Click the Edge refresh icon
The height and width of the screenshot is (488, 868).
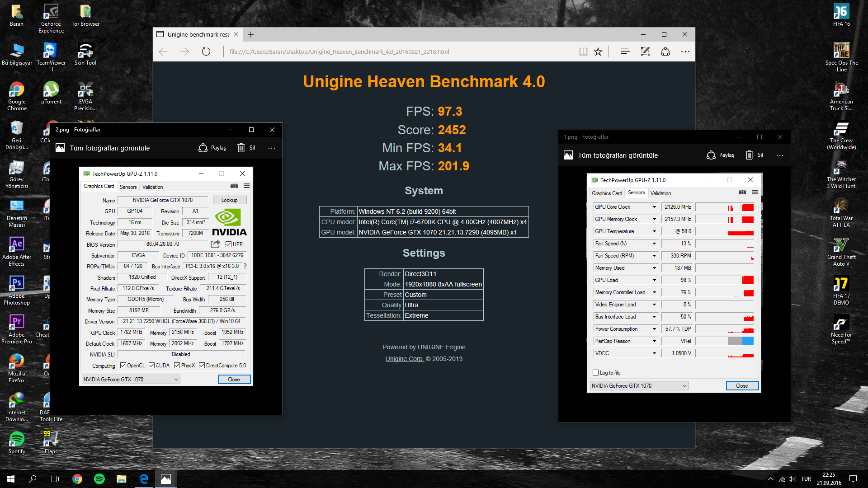[x=206, y=52]
